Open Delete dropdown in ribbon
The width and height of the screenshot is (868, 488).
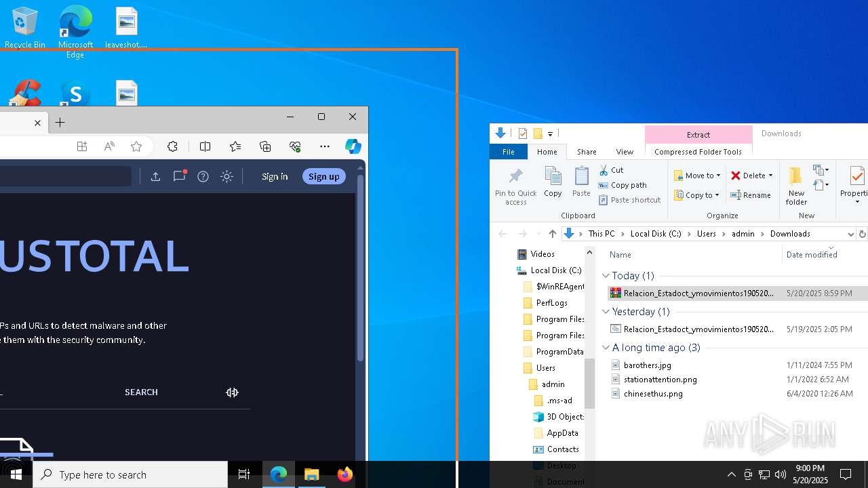click(x=770, y=176)
